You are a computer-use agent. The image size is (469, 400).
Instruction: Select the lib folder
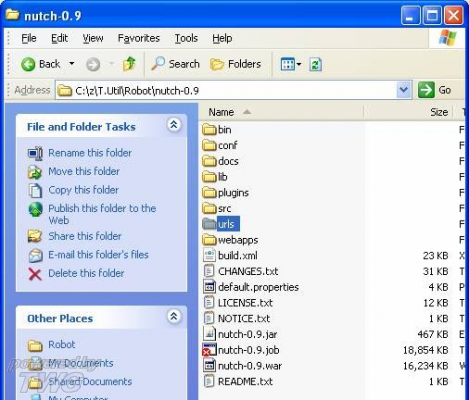tap(215, 177)
